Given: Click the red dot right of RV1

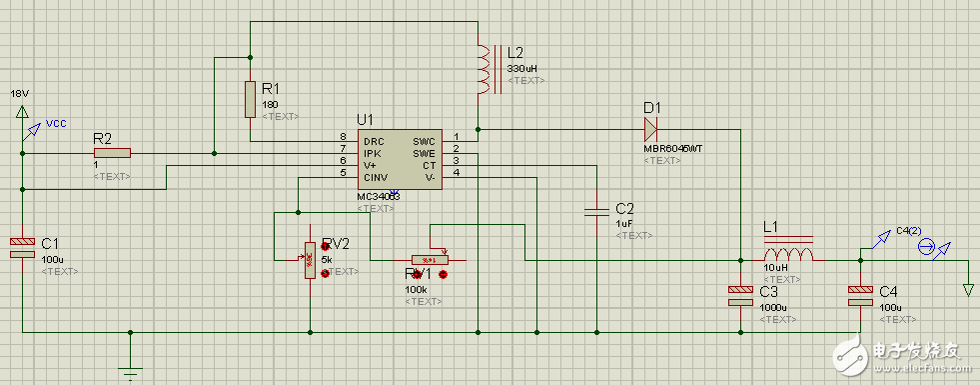Looking at the screenshot, I should pyautogui.click(x=444, y=274).
